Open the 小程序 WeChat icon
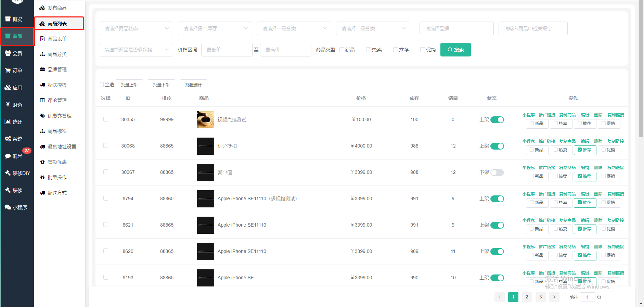The image size is (644, 307). click(x=8, y=207)
